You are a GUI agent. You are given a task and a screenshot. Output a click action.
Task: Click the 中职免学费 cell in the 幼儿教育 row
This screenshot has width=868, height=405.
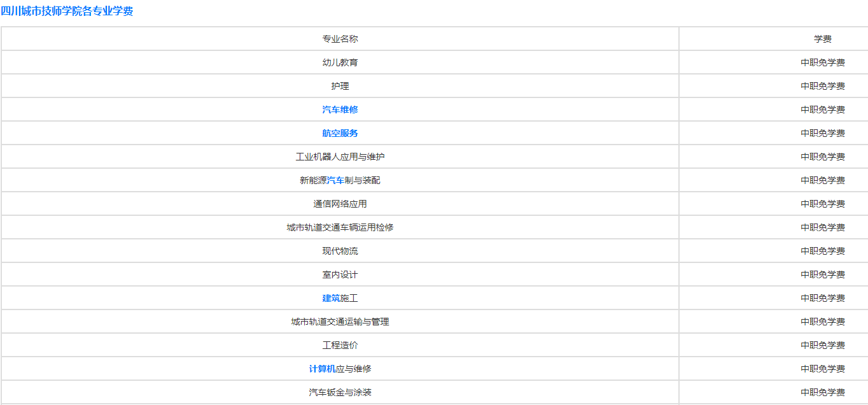(822, 62)
